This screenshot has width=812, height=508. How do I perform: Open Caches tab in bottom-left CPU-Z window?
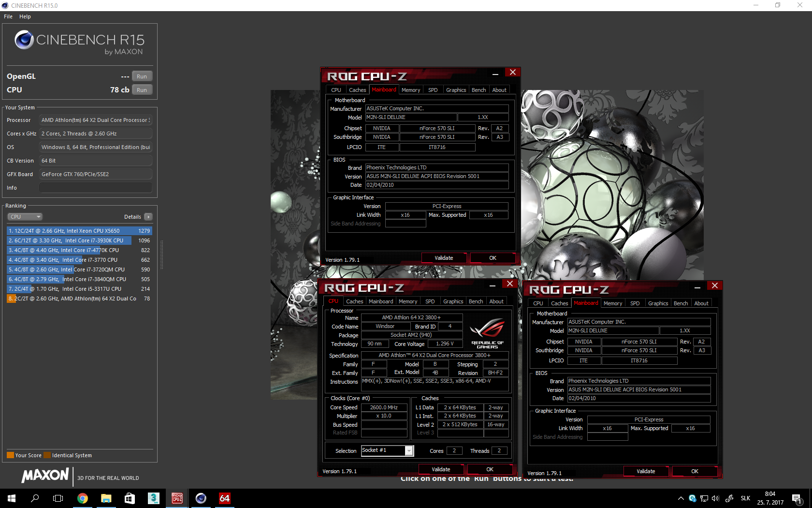tap(354, 301)
